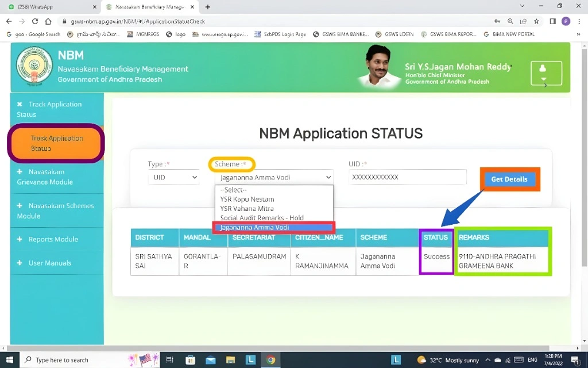Screen dimensions: 588x368
Task: Click the Andhra Pradesh government emblem
Action: (34, 67)
